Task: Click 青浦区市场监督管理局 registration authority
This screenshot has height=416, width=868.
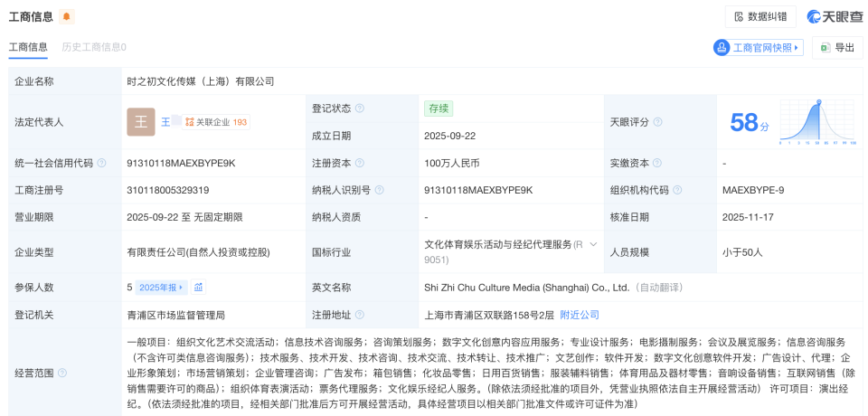Action: click(176, 316)
